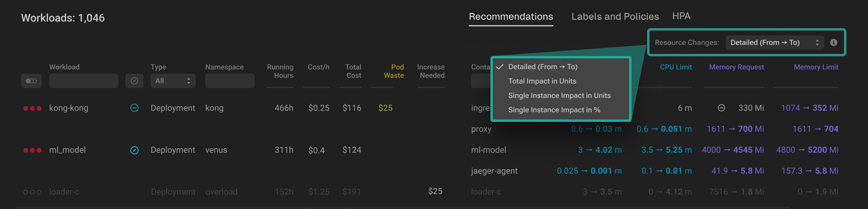Sort by the Pod Waste column
Viewport: 868px width, 209px height.
tap(394, 71)
